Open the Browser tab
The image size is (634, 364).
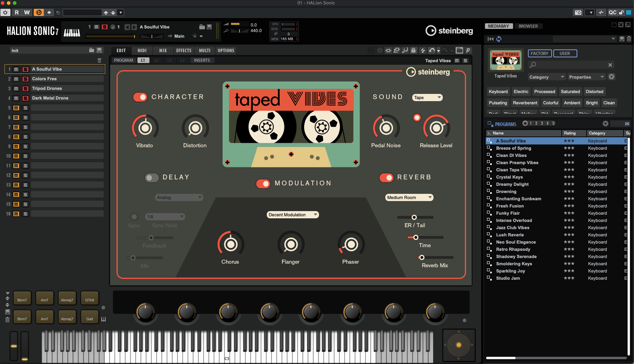point(528,26)
